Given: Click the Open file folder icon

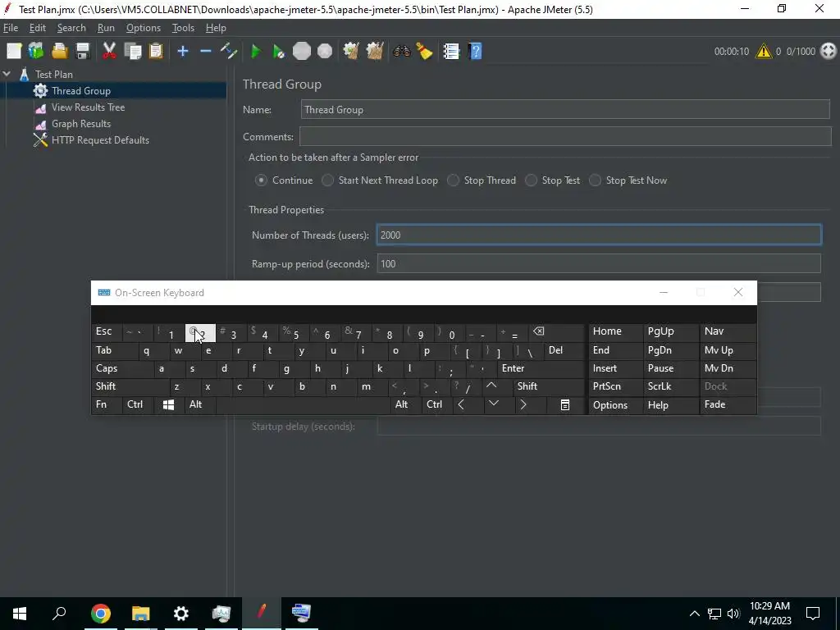Looking at the screenshot, I should click(x=59, y=52).
